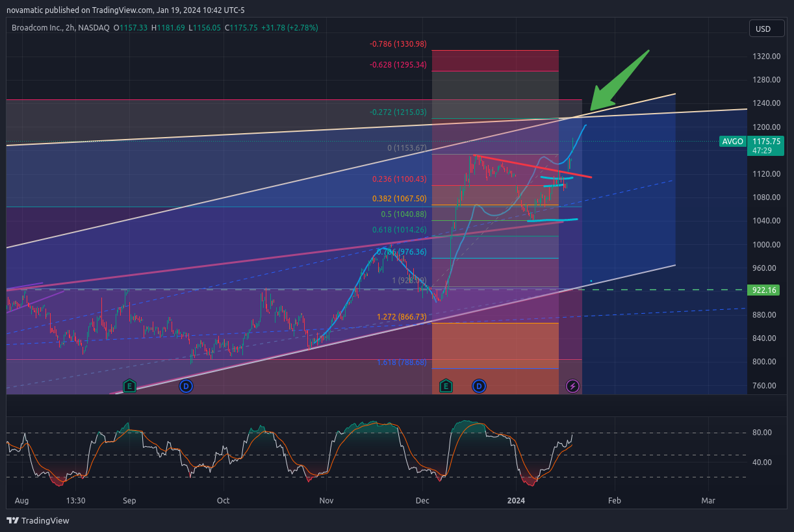Click the dividend D marker in December
The height and width of the screenshot is (532, 794).
click(x=479, y=386)
